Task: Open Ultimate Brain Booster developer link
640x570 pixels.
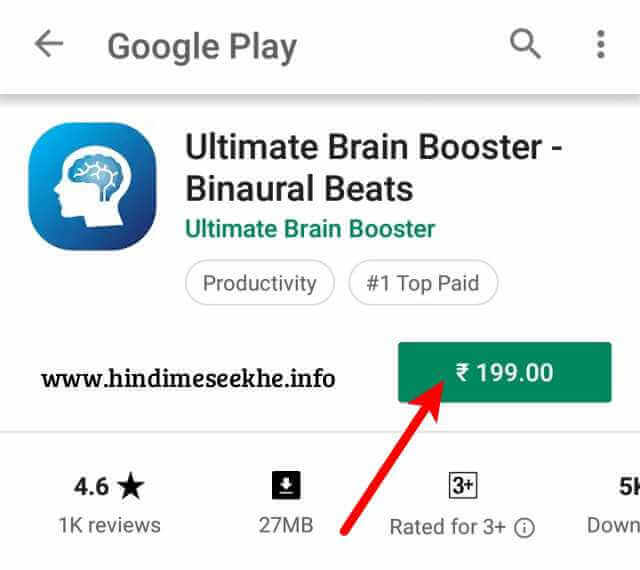Action: pos(310,229)
